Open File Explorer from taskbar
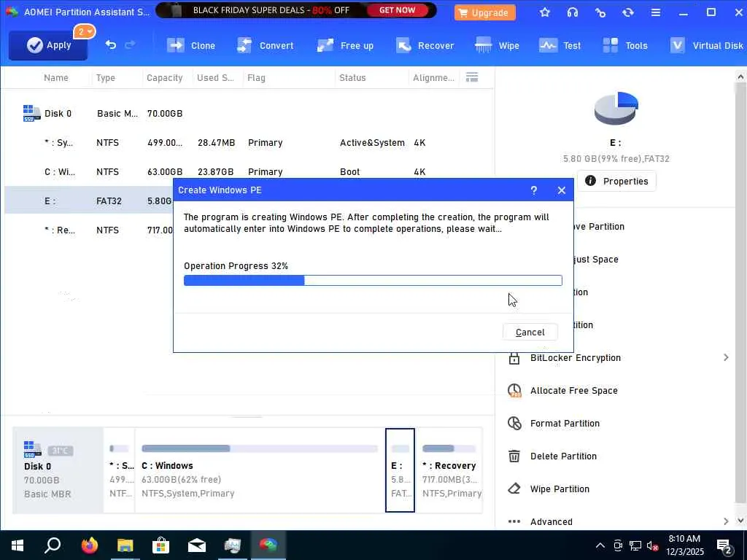This screenshot has width=747, height=560. click(125, 545)
